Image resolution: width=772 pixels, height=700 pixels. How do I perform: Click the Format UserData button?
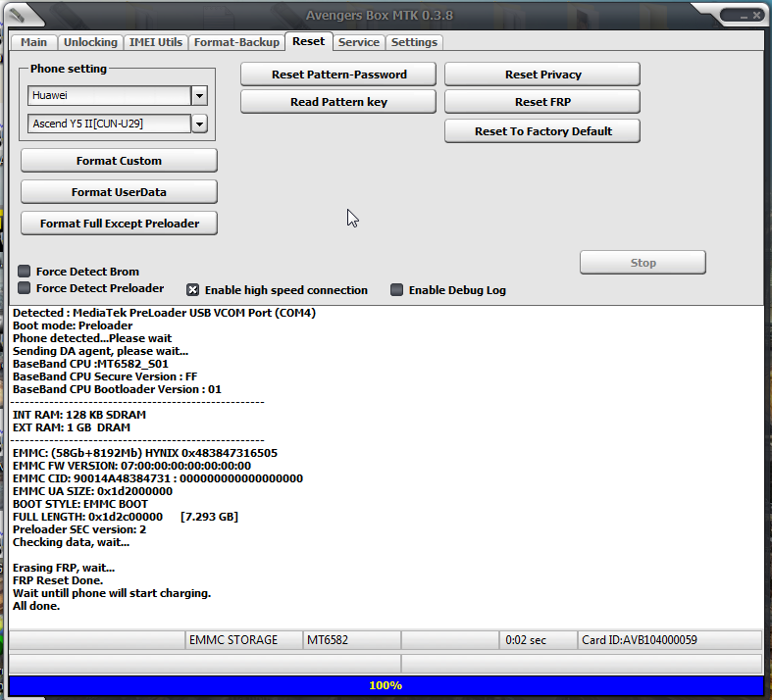point(119,192)
